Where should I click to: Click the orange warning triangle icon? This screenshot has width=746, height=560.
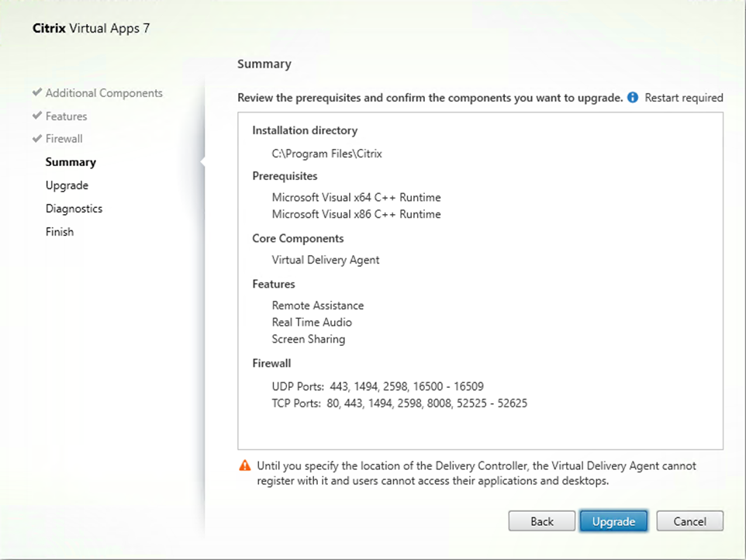tap(244, 466)
